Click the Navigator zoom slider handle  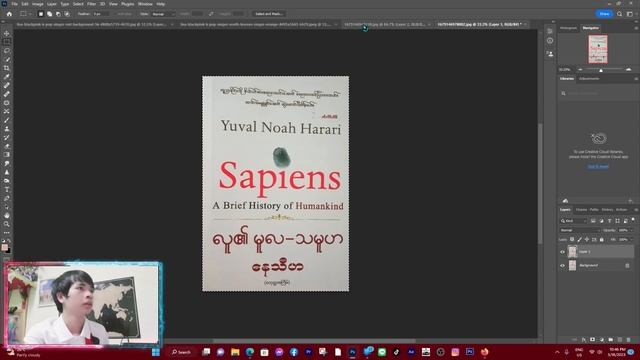point(601,70)
